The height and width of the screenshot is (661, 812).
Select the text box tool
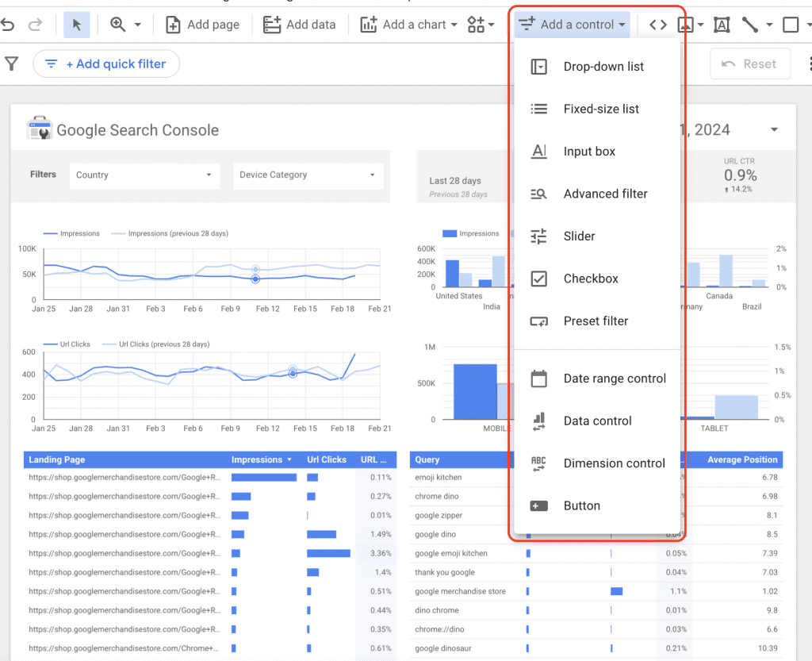click(x=722, y=25)
